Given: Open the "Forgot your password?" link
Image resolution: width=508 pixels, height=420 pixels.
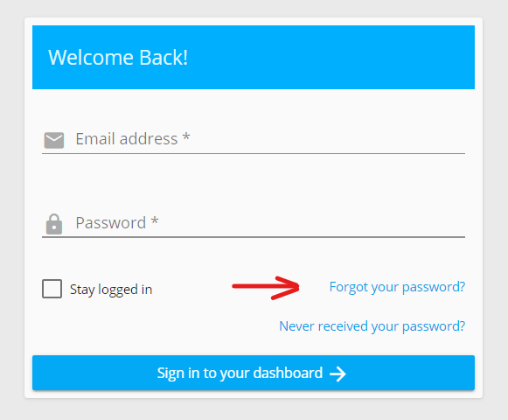Looking at the screenshot, I should pyautogui.click(x=397, y=287).
